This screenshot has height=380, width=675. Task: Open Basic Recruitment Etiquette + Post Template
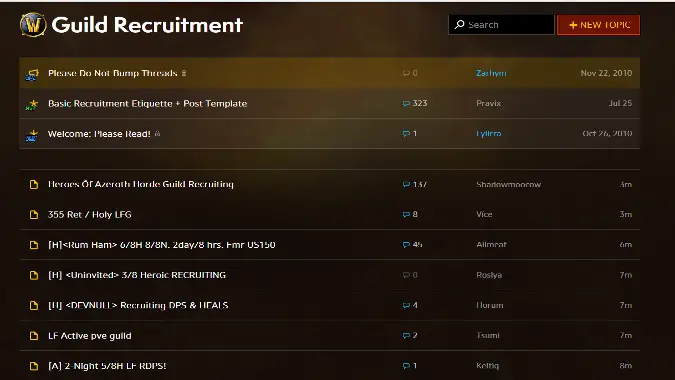point(148,103)
